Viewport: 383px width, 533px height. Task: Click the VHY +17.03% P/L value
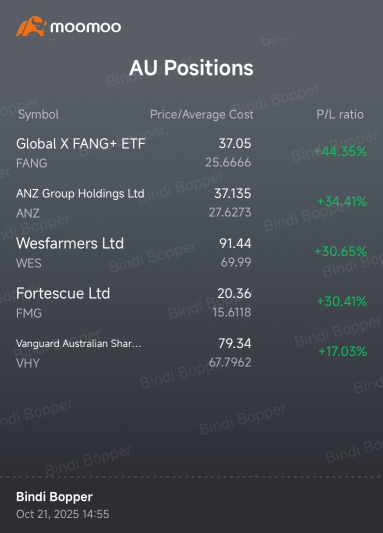[x=343, y=351]
